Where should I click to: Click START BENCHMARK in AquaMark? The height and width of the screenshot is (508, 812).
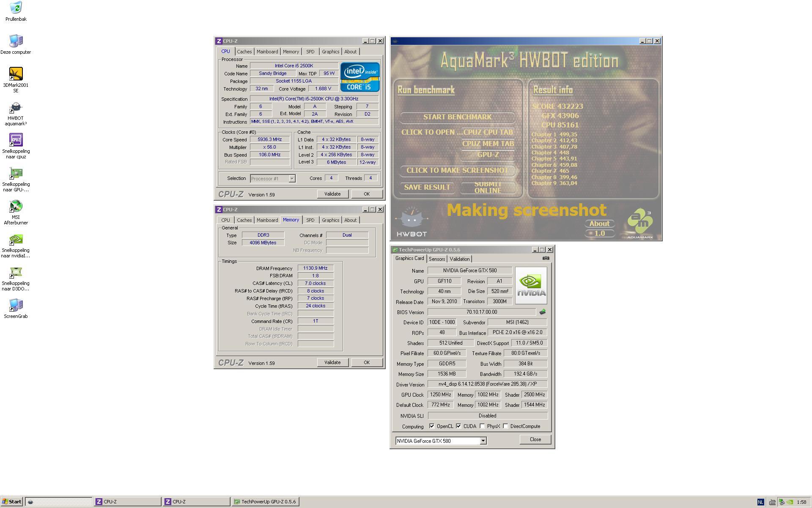click(457, 117)
